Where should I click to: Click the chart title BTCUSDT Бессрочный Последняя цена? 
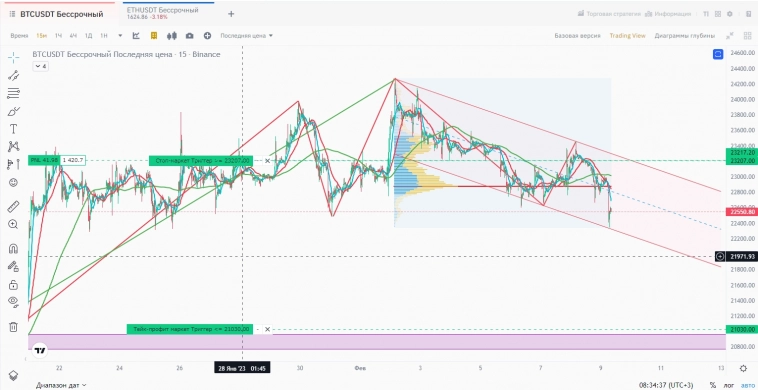[x=126, y=55]
